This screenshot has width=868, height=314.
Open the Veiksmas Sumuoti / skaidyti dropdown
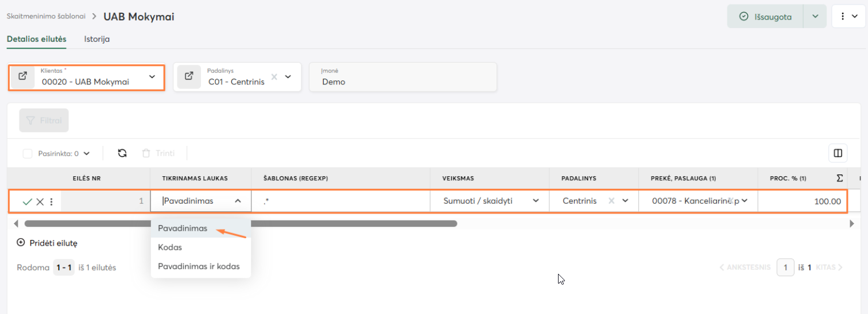(x=536, y=201)
